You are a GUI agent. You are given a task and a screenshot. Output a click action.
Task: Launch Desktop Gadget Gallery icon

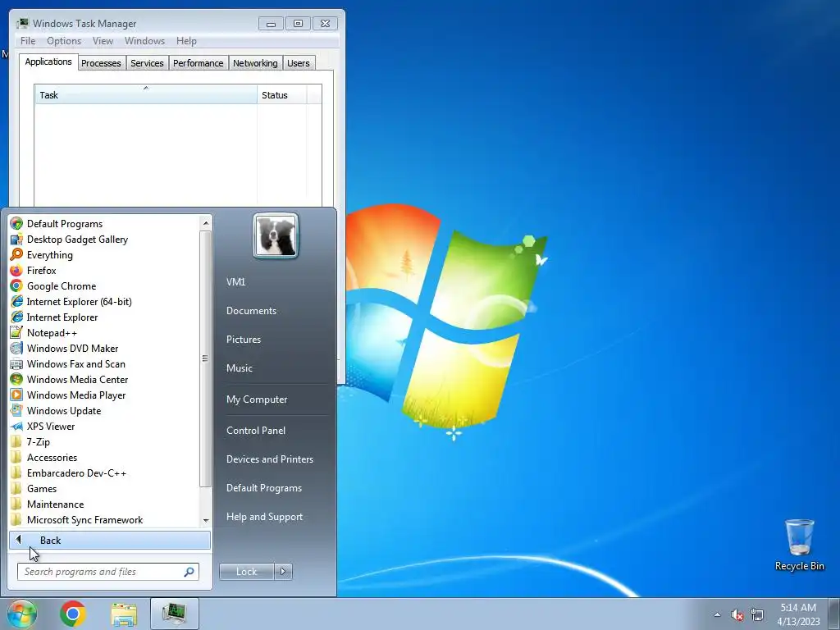[x=16, y=239]
